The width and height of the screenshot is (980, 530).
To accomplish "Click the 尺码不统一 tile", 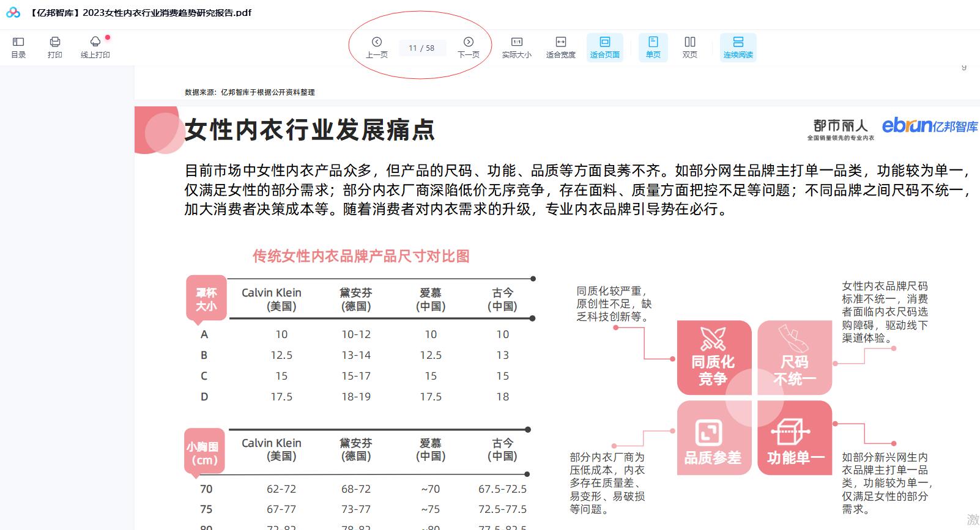I will 795,358.
